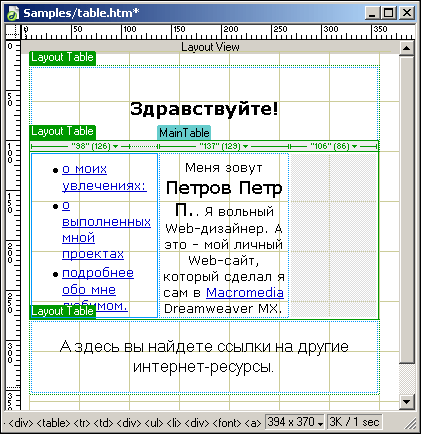
Task: Click the Dreamweaver document icon in title bar
Action: [12, 14]
